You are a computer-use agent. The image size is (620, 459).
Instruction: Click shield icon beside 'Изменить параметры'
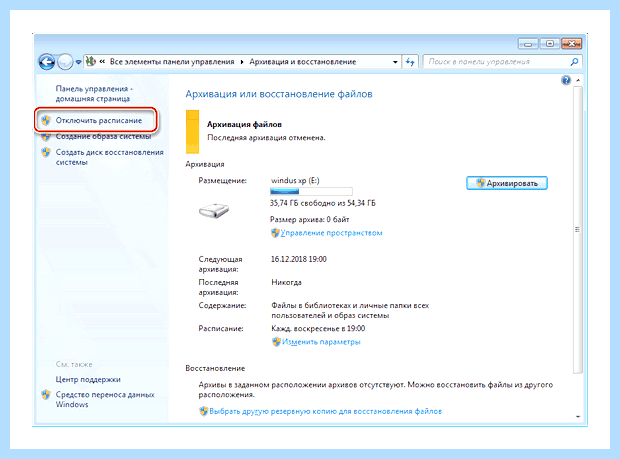point(276,342)
